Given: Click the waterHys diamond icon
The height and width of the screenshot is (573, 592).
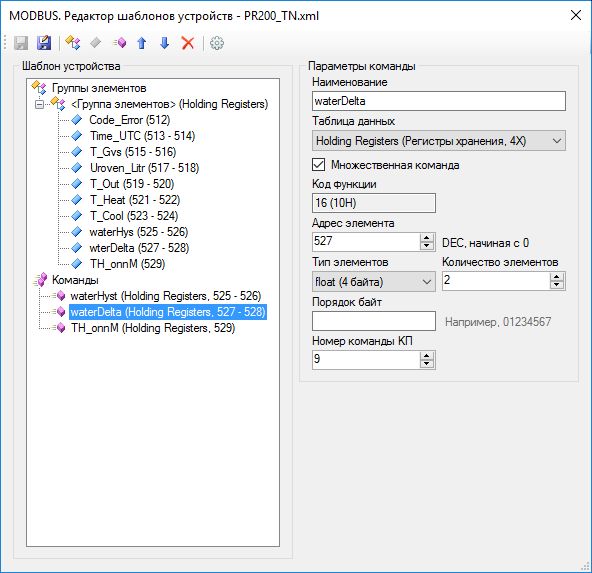Looking at the screenshot, I should pos(77,232).
